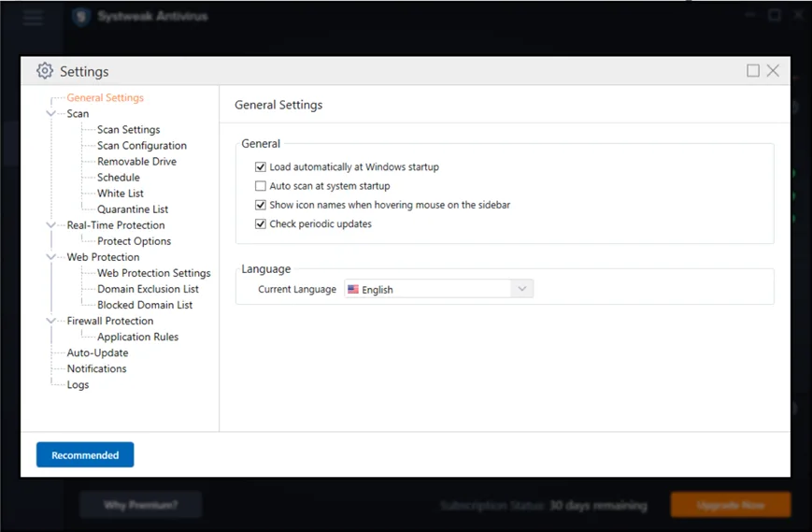Click the Upgrade Now button in main window
The height and width of the screenshot is (532, 812).
[731, 505]
